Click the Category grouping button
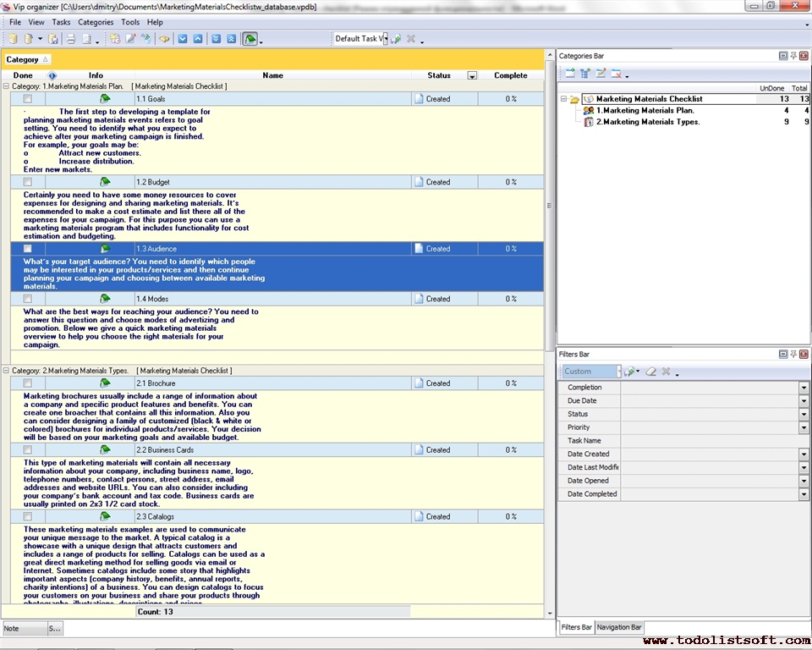812x650 pixels. (27, 59)
